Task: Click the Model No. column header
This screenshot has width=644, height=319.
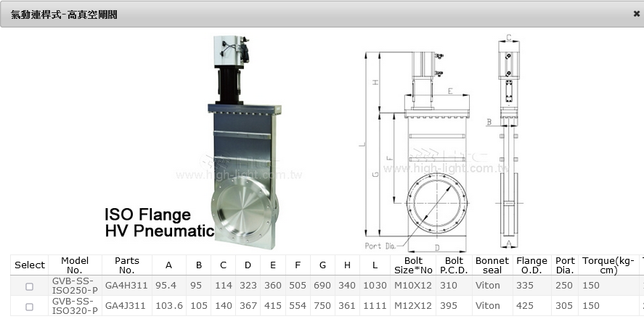Action: tap(75, 265)
